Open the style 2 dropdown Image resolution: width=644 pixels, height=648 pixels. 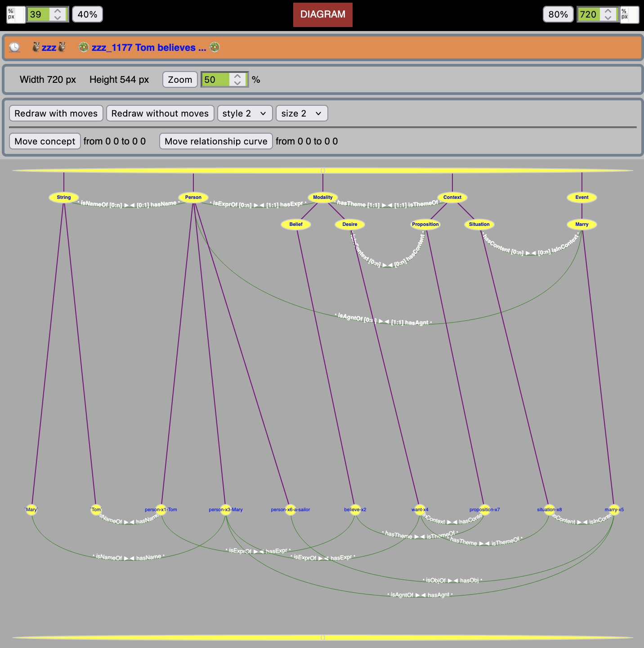pyautogui.click(x=245, y=113)
